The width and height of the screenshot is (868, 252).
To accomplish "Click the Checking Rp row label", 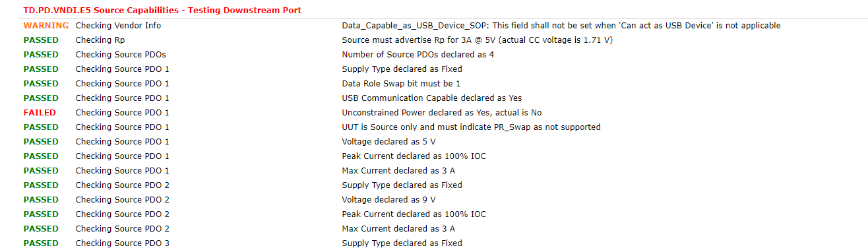I will pyautogui.click(x=100, y=40).
